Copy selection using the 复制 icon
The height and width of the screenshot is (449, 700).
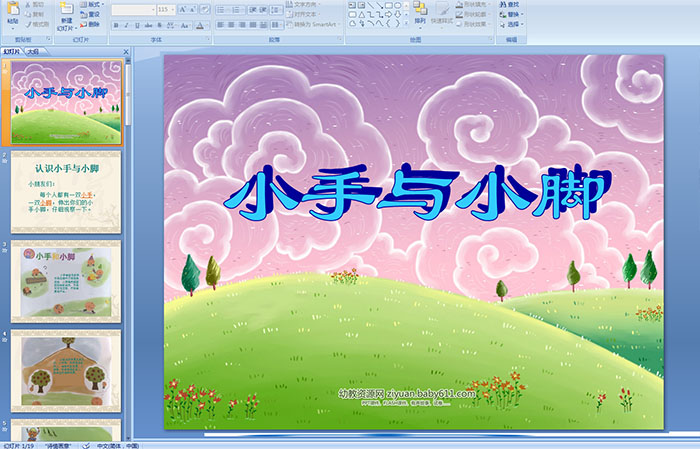tap(28, 14)
